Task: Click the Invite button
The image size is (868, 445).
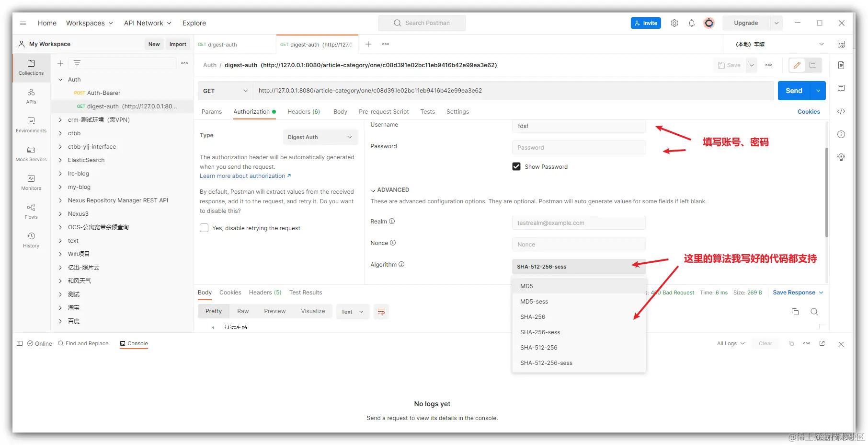Action: pos(646,23)
